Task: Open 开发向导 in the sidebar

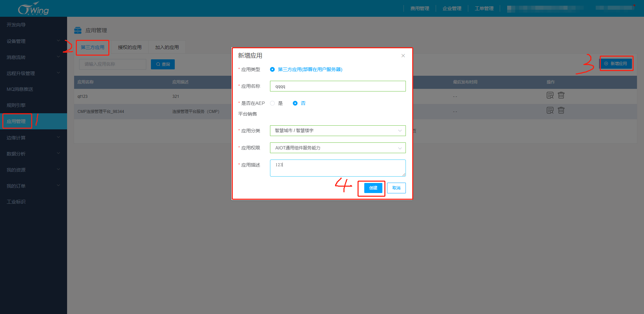Action: [x=34, y=25]
